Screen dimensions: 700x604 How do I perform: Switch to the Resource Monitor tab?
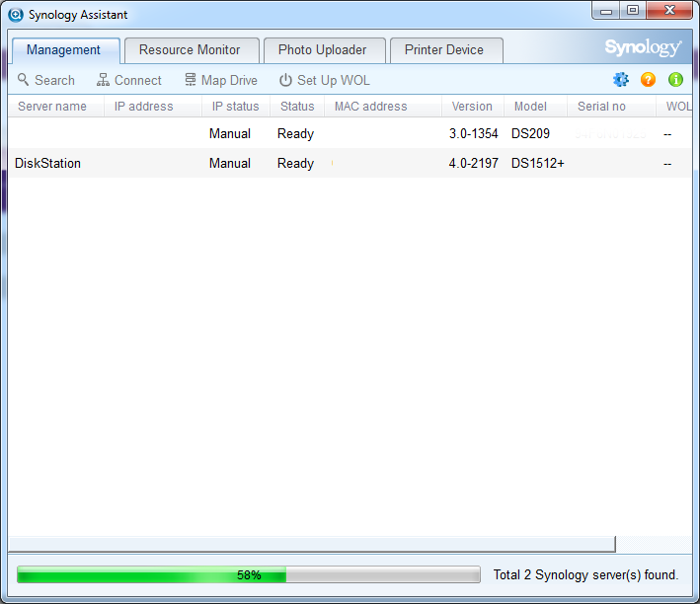(x=192, y=50)
